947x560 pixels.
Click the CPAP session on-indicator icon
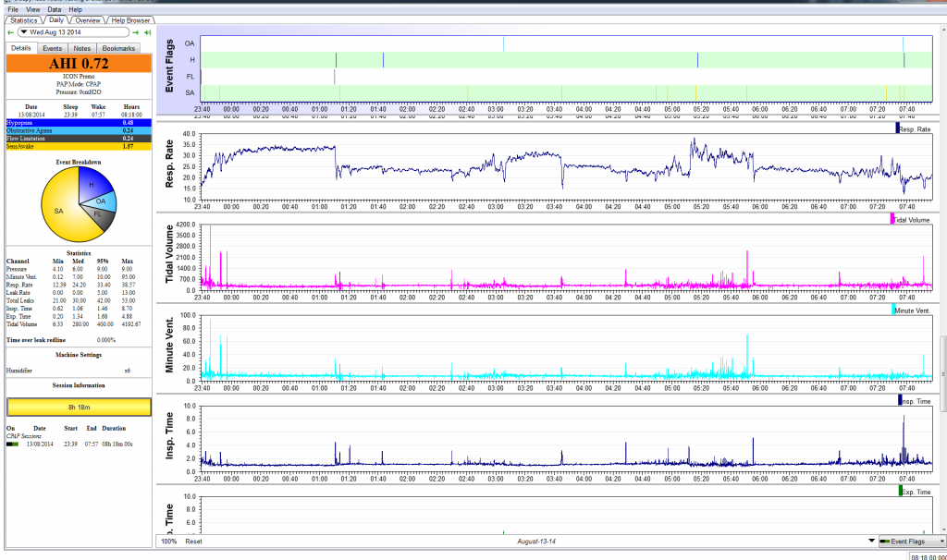[x=13, y=444]
